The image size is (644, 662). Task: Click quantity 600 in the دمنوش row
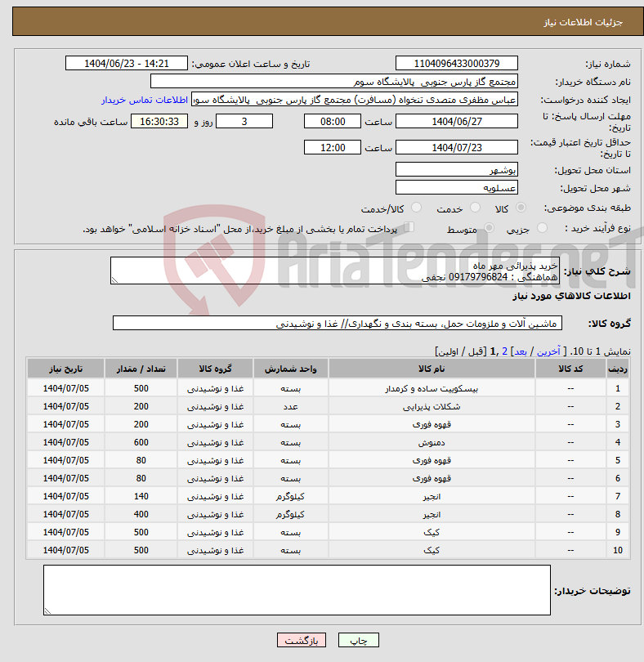(x=141, y=442)
